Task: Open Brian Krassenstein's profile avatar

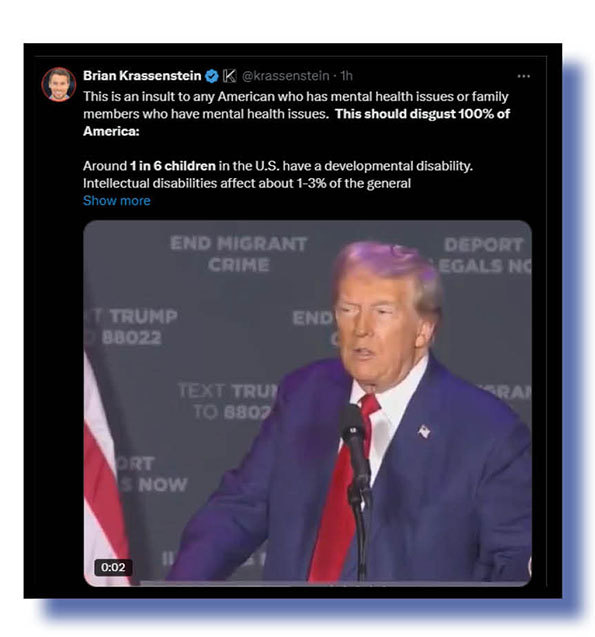Action: 58,84
